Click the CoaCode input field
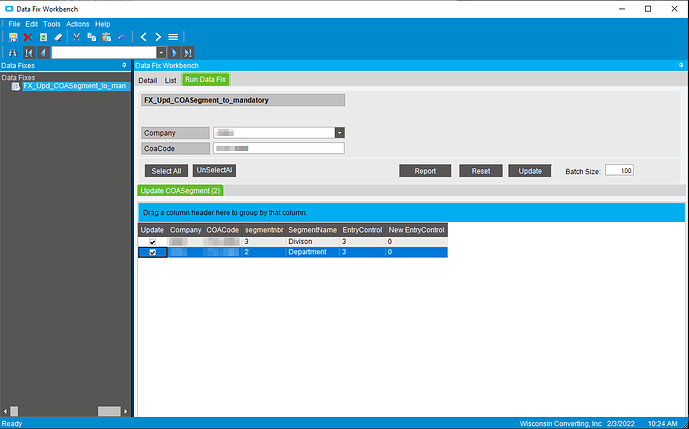689x429 pixels. pos(279,149)
